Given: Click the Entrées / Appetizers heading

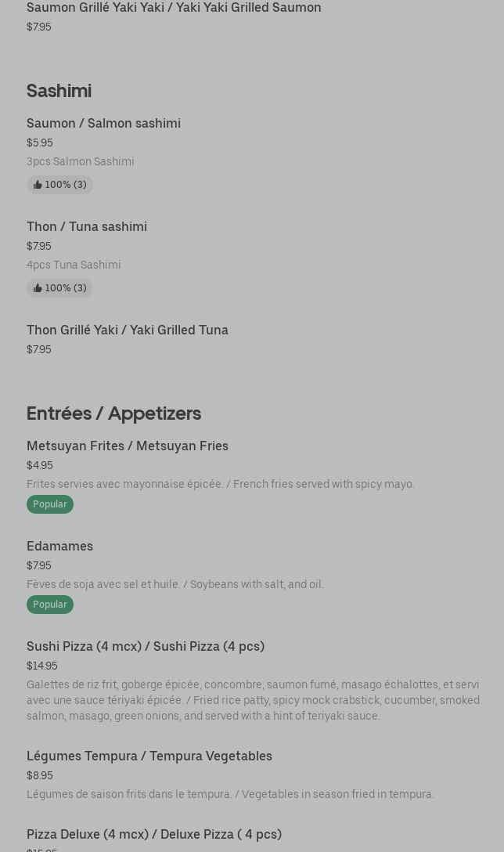Looking at the screenshot, I should tap(113, 413).
